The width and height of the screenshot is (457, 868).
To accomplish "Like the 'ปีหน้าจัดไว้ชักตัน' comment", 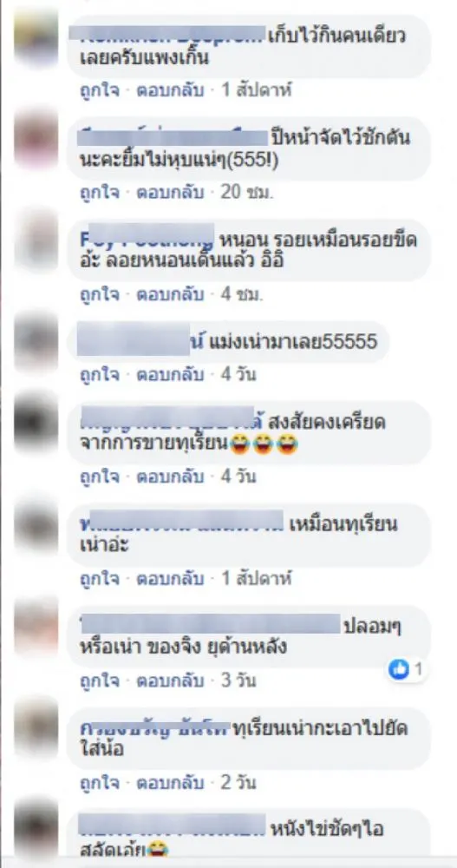I will pos(100,192).
